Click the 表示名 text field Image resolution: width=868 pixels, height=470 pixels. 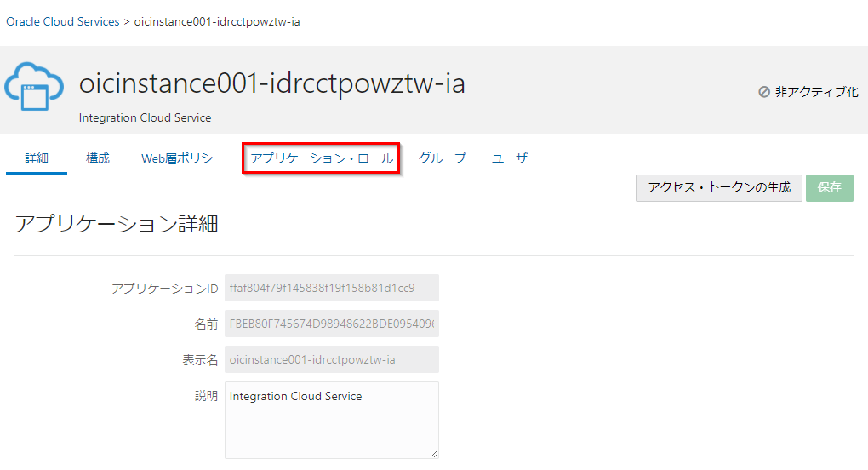point(331,359)
